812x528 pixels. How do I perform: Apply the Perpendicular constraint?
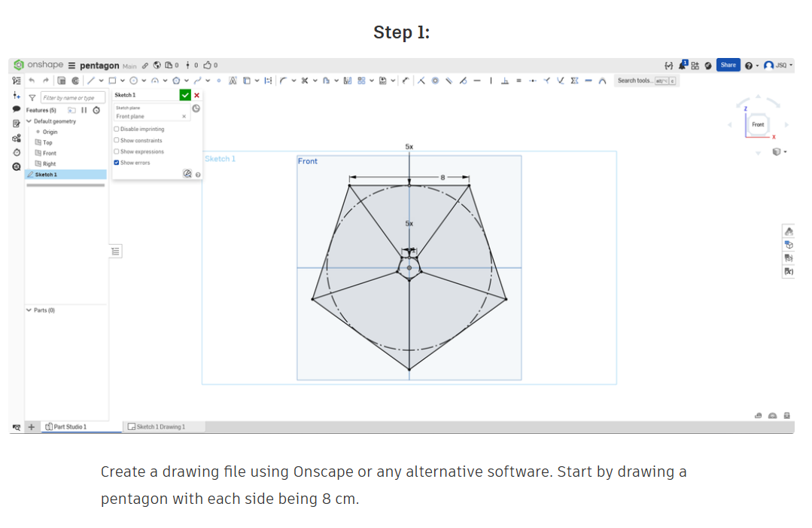point(505,81)
